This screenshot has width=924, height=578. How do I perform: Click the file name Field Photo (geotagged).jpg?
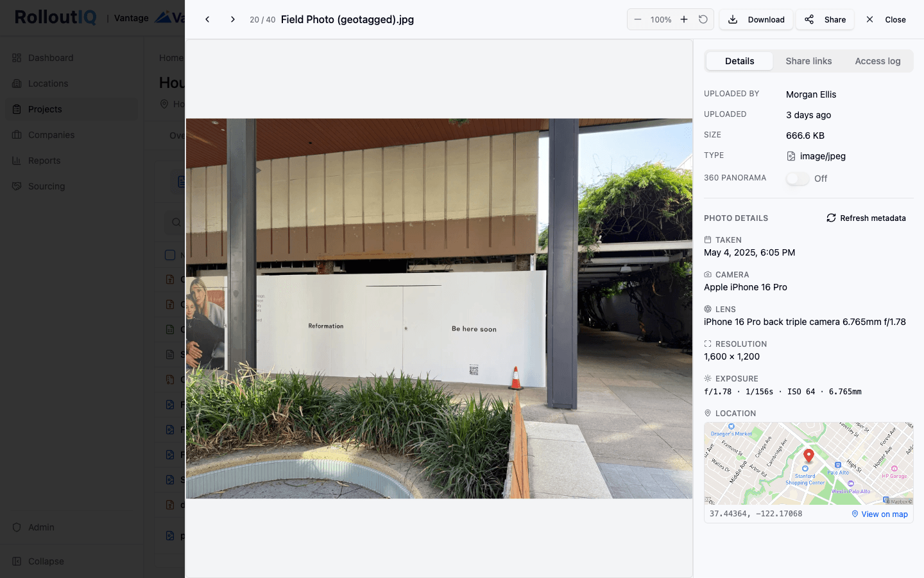(x=347, y=19)
